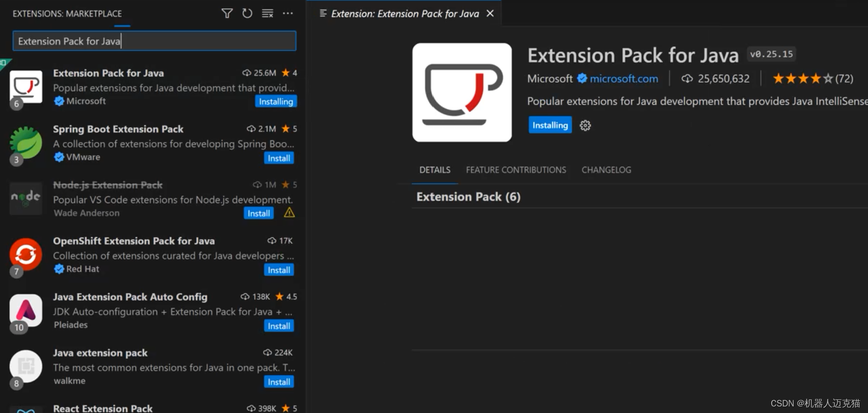Click the large Java coffee cup logo
The height and width of the screenshot is (413, 868).
tap(462, 93)
